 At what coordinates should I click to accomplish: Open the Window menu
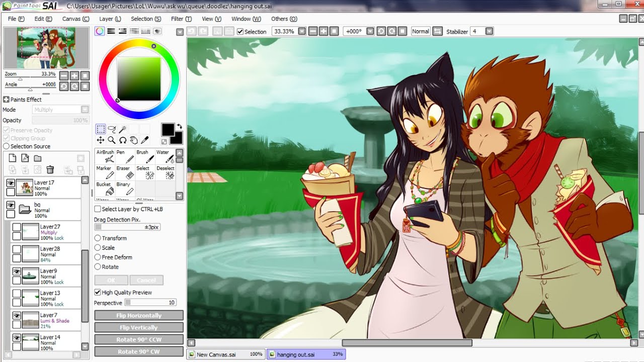pyautogui.click(x=246, y=19)
